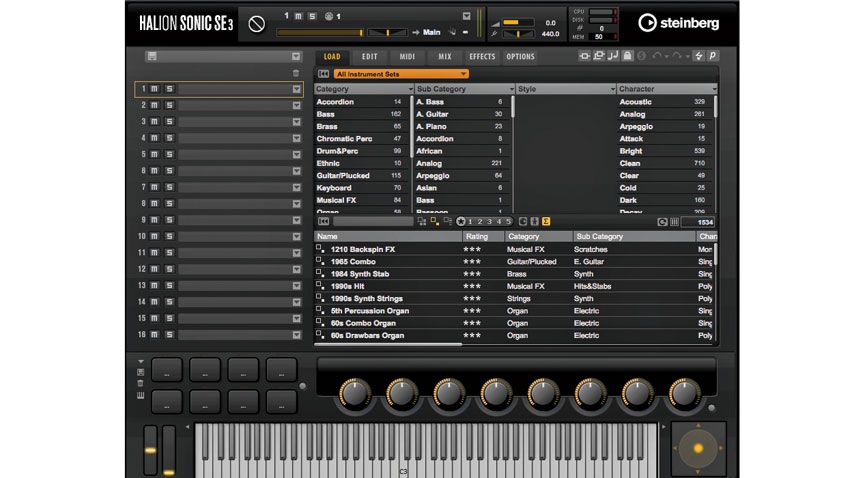Expand the Category column dropdown arrow
Image resolution: width=850 pixels, height=478 pixels.
pyautogui.click(x=410, y=89)
